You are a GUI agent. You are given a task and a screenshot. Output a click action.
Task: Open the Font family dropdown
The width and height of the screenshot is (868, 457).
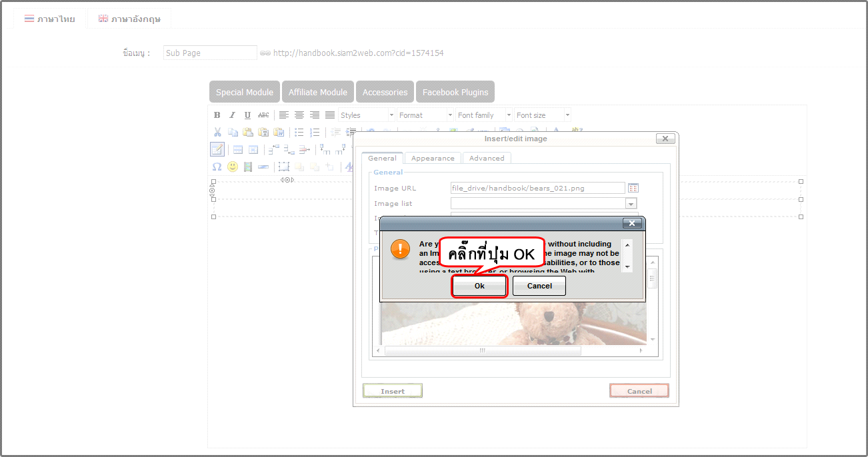(484, 115)
